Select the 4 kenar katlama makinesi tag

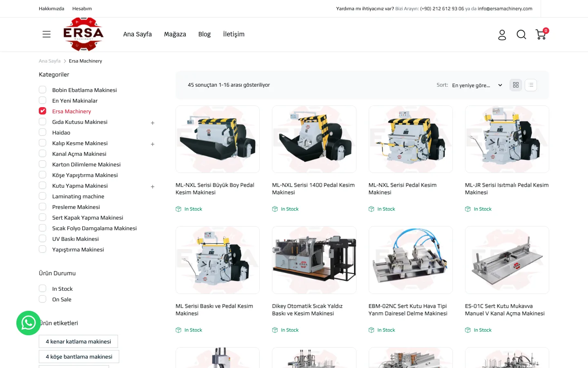pos(78,341)
